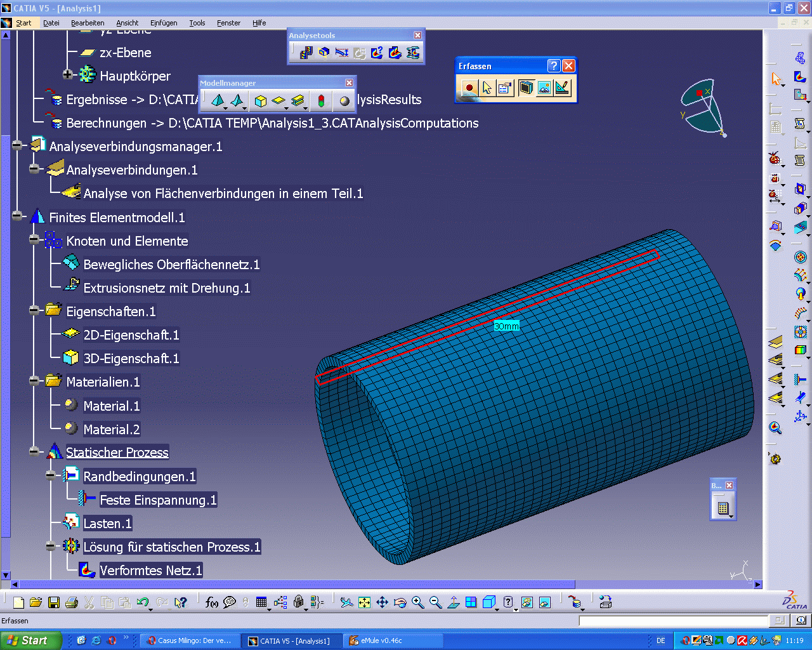Activate the Rotate view icon

pyautogui.click(x=400, y=602)
